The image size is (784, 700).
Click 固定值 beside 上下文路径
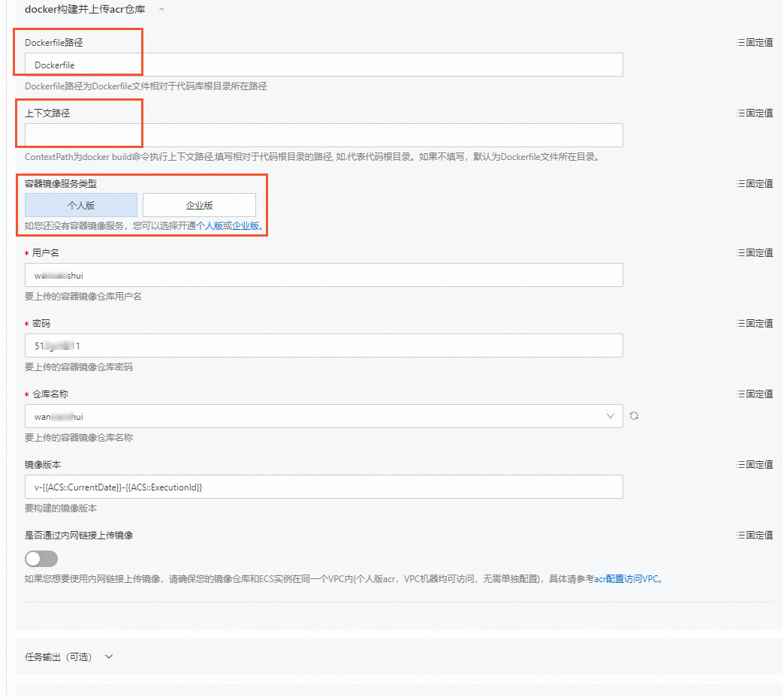tap(755, 113)
